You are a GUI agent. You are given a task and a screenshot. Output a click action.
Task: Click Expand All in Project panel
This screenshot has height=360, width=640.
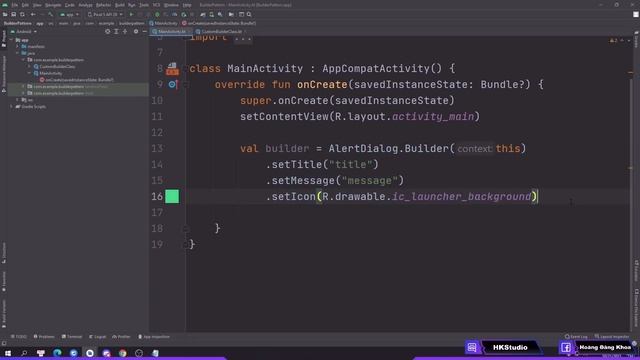point(116,31)
